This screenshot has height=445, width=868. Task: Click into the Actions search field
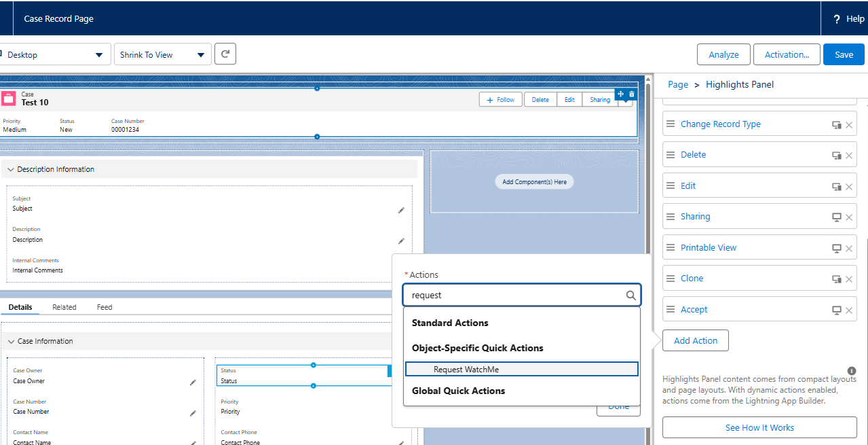pos(522,295)
